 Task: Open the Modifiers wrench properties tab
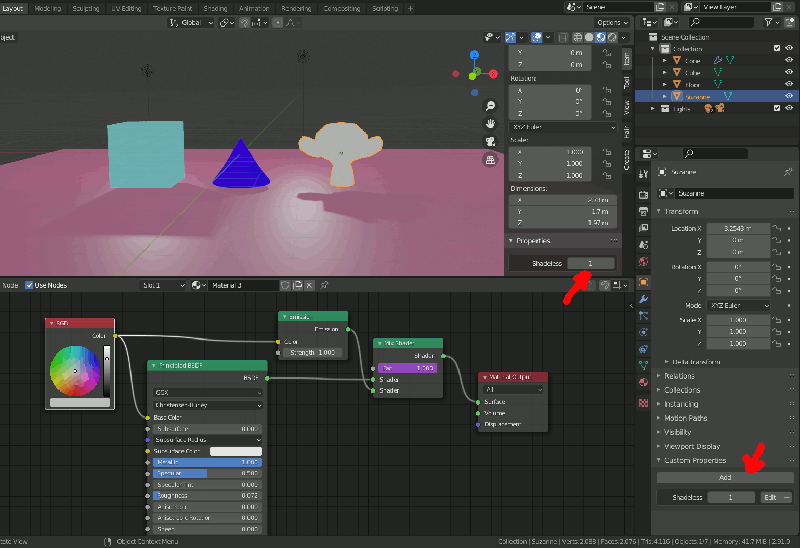tap(643, 299)
